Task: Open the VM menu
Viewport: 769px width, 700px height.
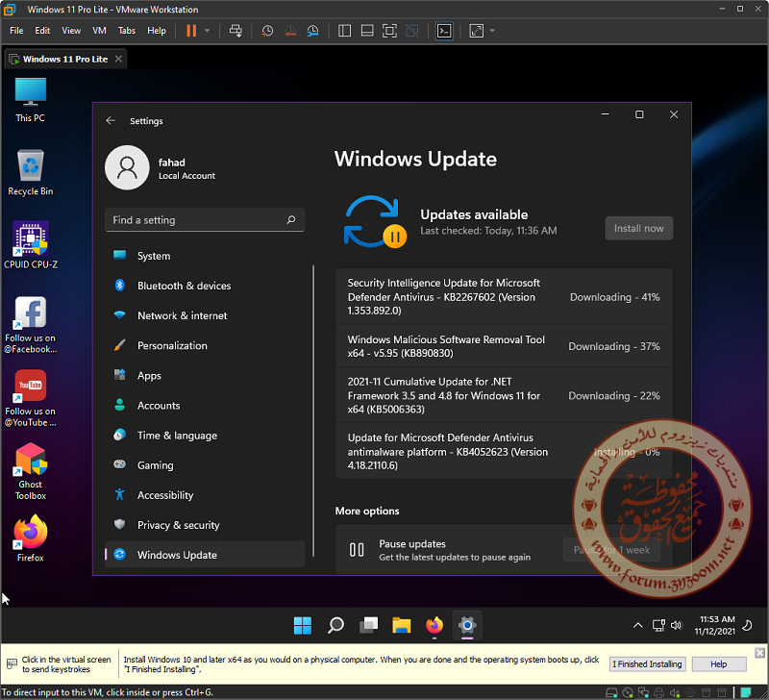Action: click(x=99, y=31)
